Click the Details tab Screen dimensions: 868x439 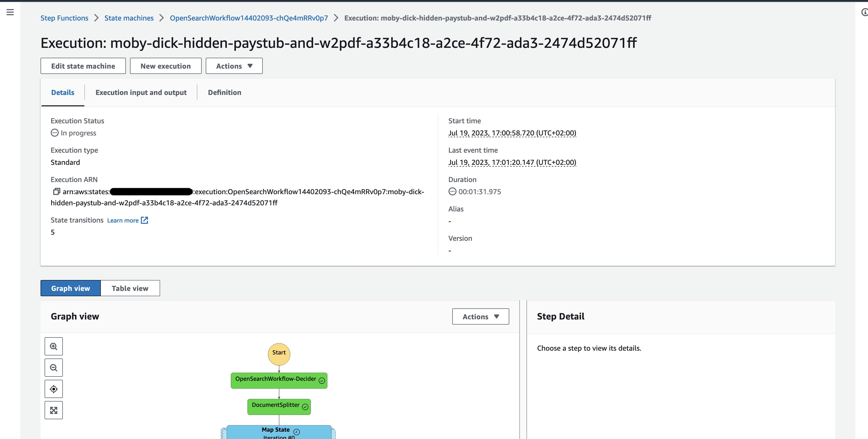point(63,92)
